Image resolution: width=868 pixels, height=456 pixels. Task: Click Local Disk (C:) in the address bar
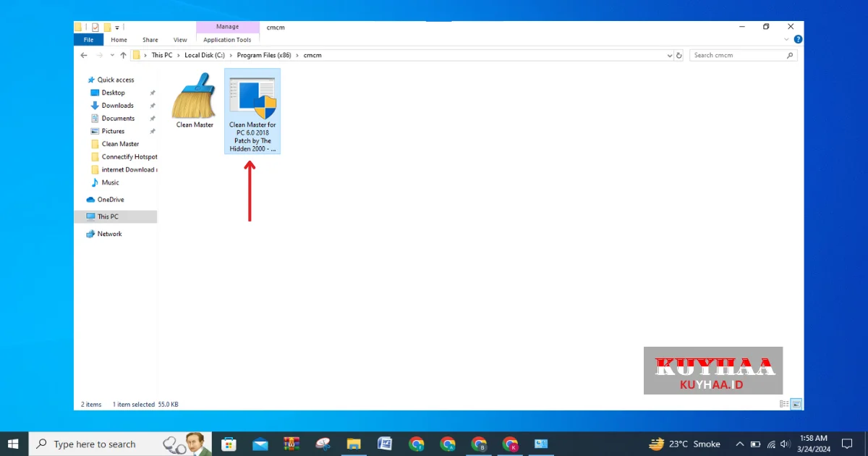point(205,55)
